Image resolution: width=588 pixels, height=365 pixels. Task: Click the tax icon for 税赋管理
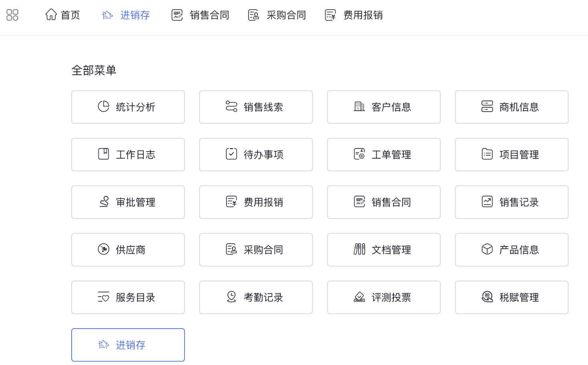(487, 297)
